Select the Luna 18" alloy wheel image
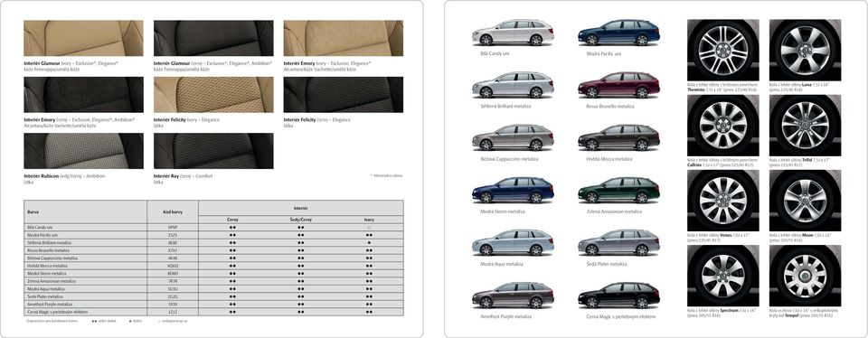 805,51
